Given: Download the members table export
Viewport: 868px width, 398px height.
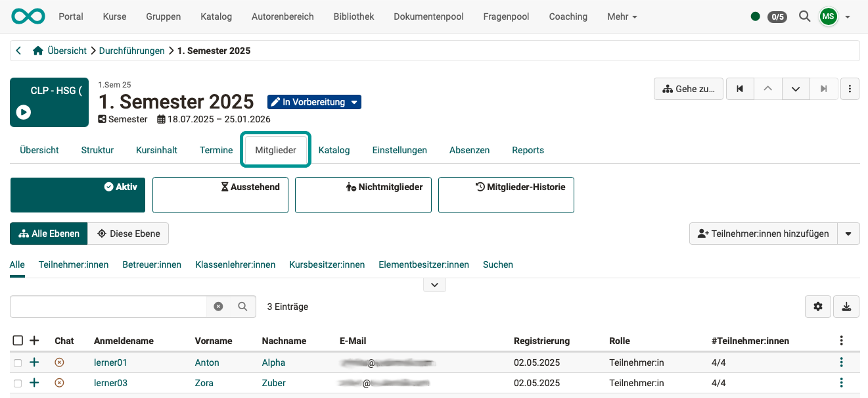Looking at the screenshot, I should (x=846, y=306).
